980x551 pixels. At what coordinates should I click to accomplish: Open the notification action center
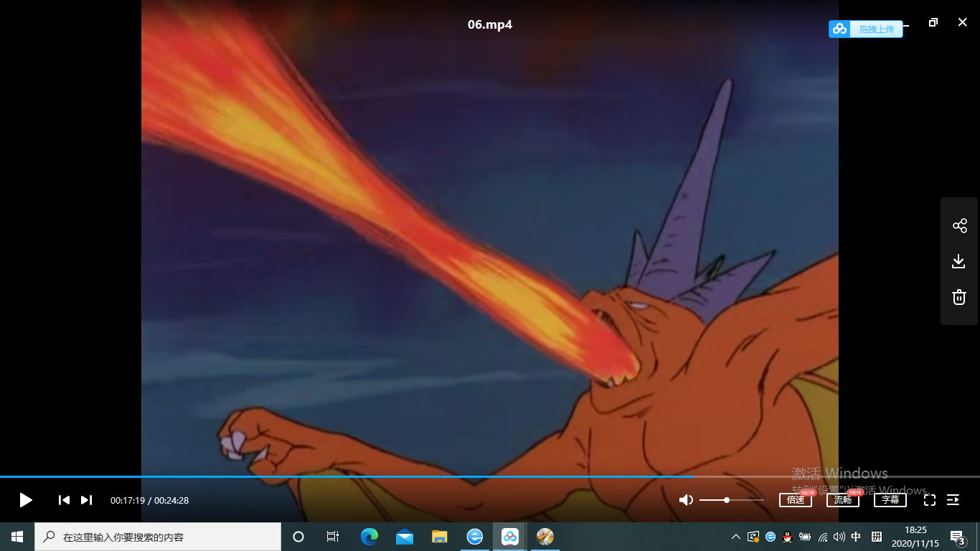pos(957,537)
